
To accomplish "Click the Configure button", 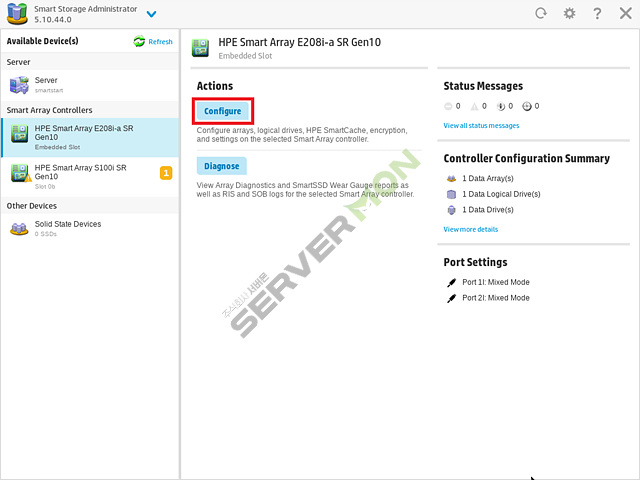I will point(222,111).
